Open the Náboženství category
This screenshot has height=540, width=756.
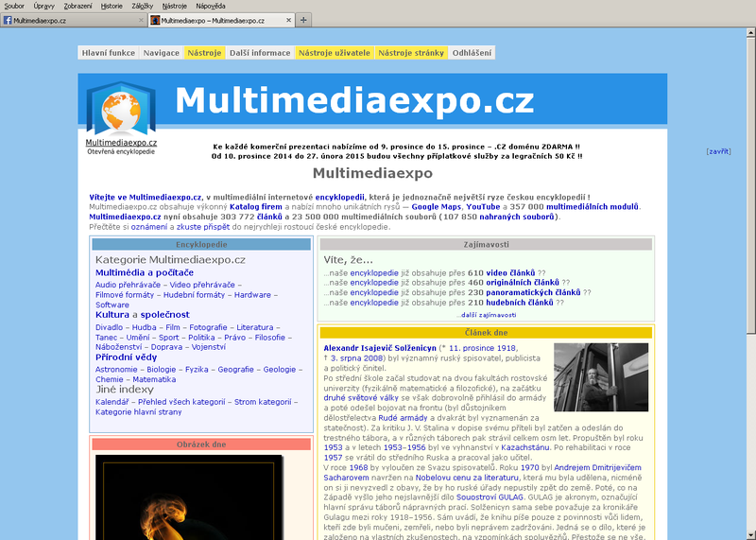click(x=118, y=347)
